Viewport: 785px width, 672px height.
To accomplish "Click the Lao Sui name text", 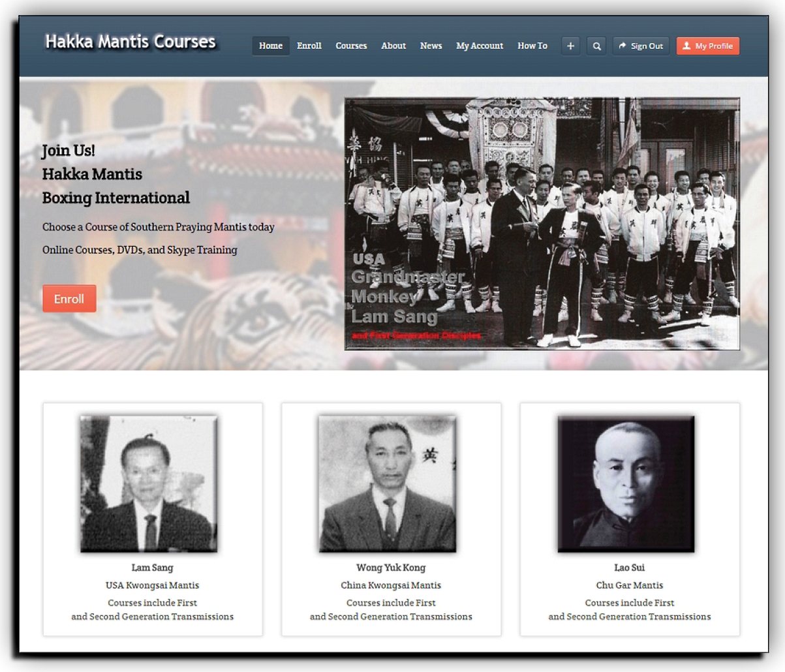I will 630,568.
